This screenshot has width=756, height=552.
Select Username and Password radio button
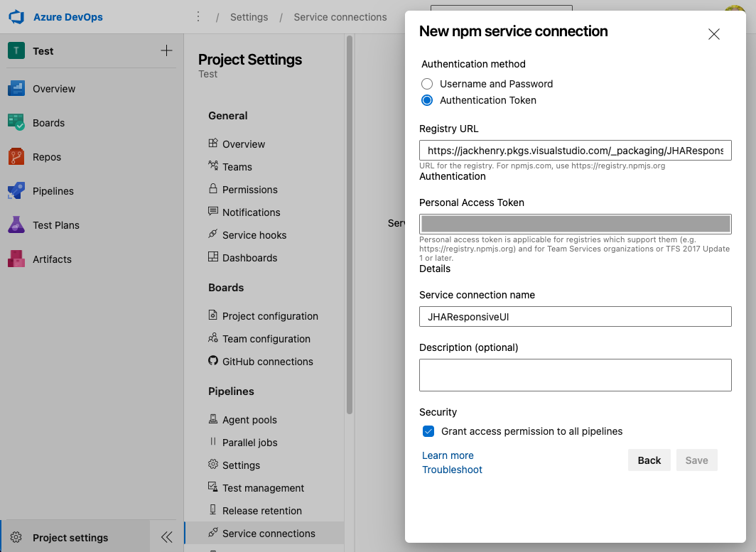427,84
